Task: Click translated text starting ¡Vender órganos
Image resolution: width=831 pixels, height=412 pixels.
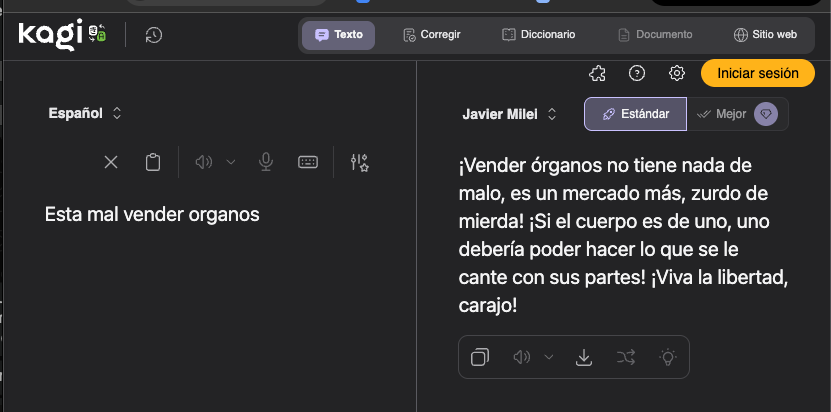Action: point(624,235)
